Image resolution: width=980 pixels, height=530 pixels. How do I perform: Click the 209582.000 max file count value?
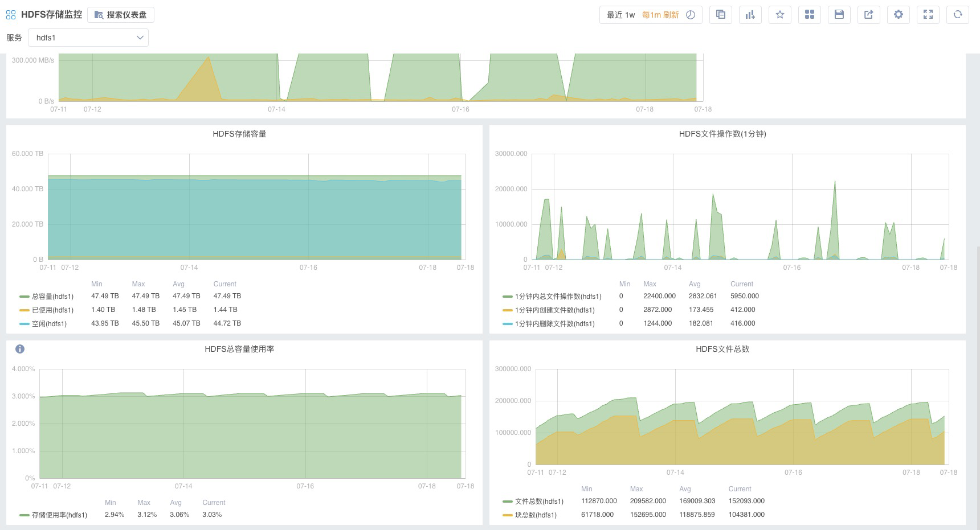[x=648, y=501]
